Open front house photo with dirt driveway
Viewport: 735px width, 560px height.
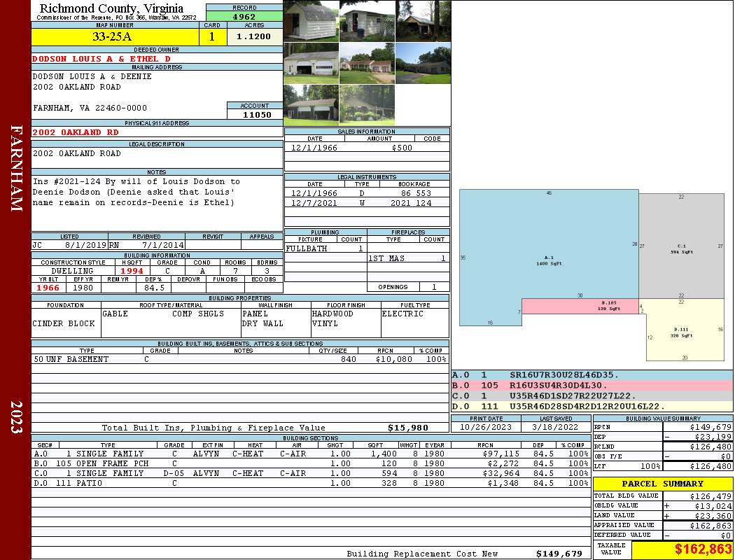click(367, 63)
